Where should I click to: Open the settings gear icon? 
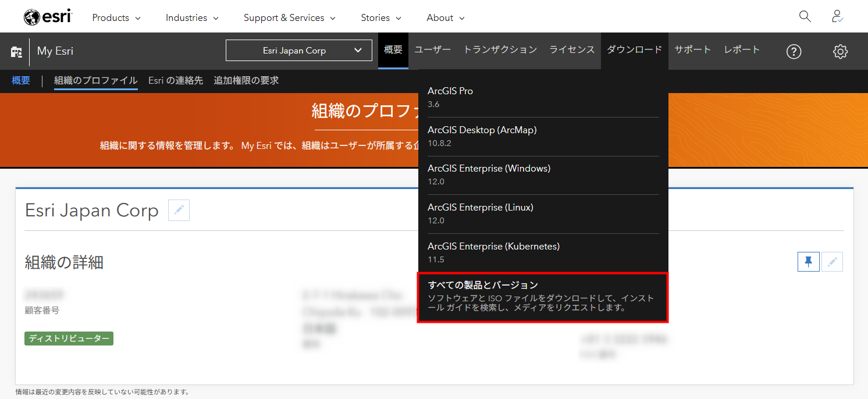click(840, 51)
